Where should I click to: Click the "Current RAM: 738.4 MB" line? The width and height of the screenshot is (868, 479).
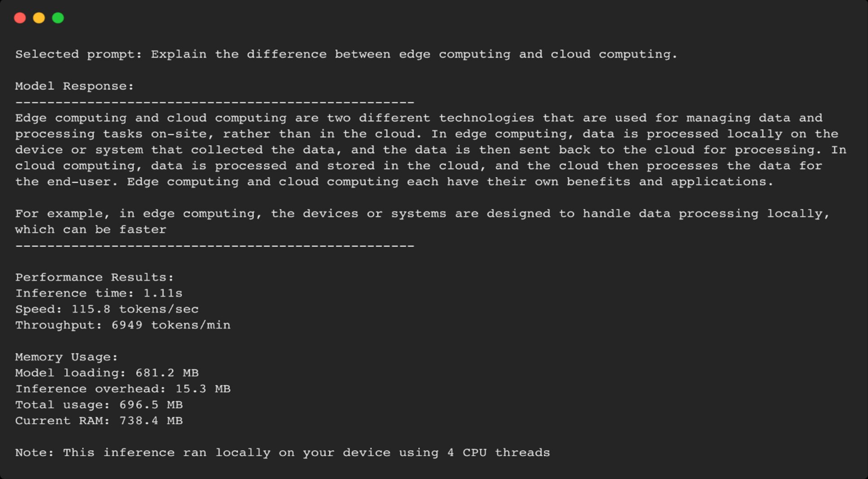click(99, 421)
